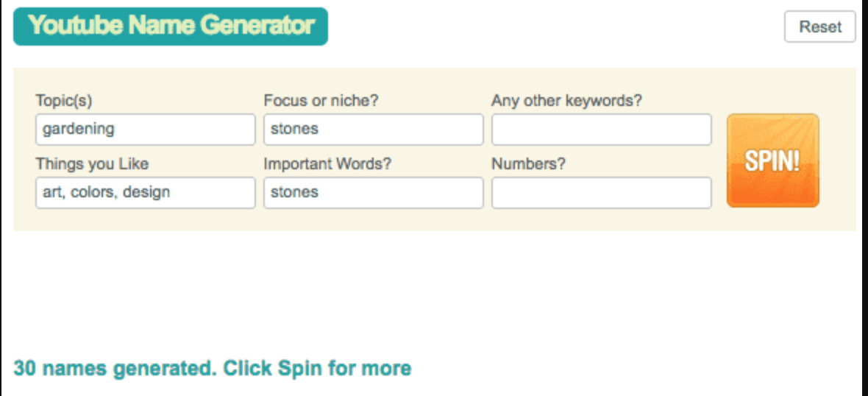Click the Generator word in title banner

click(257, 26)
